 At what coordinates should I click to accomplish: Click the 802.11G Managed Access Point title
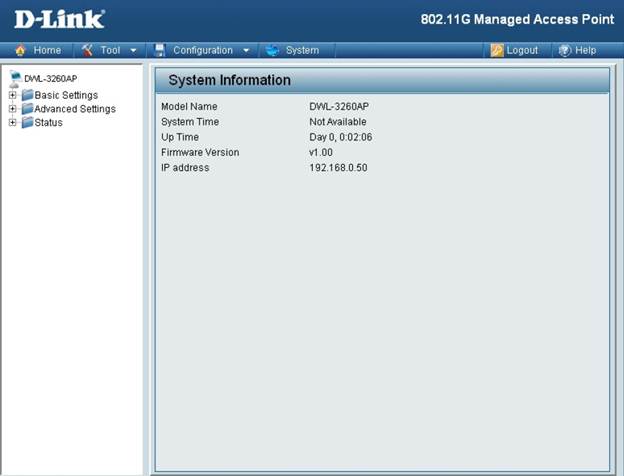pos(517,19)
